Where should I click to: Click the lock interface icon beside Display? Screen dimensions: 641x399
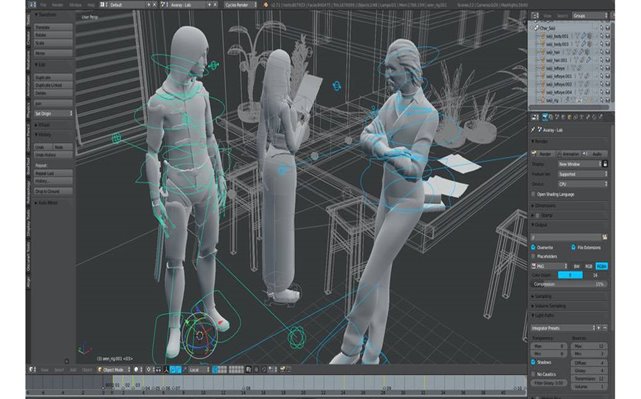coord(605,164)
